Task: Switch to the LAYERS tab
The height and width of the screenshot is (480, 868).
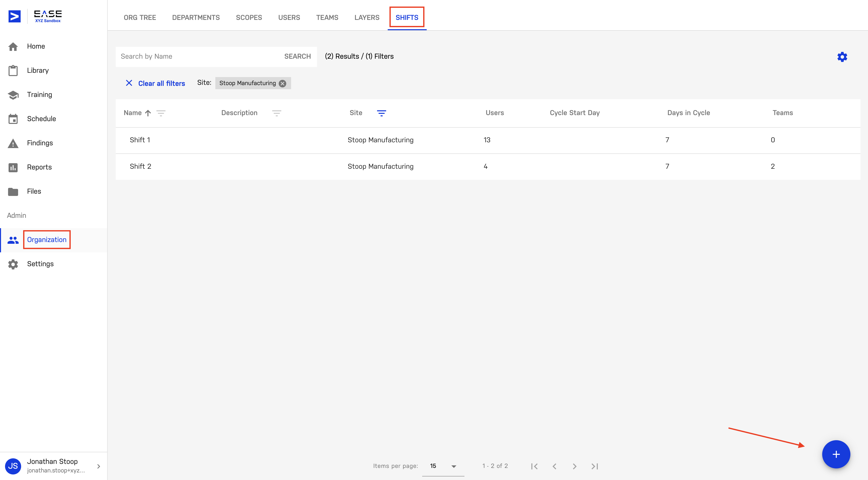Action: coord(367,18)
